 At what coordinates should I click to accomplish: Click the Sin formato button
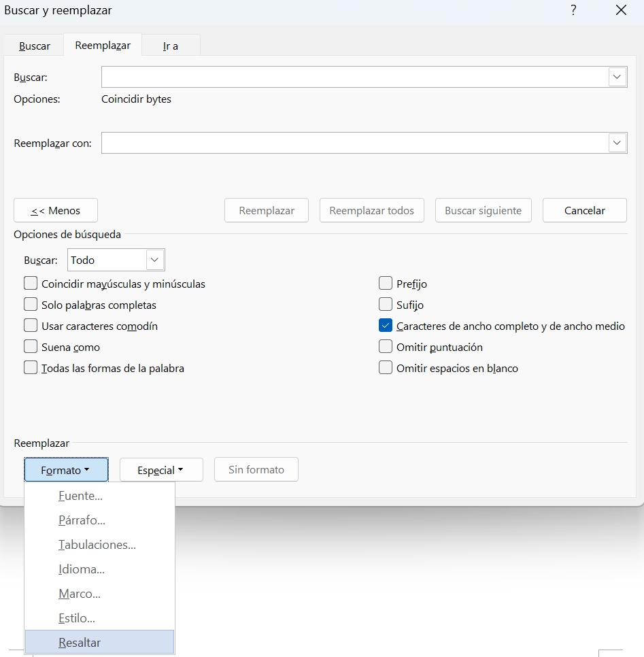tap(256, 470)
